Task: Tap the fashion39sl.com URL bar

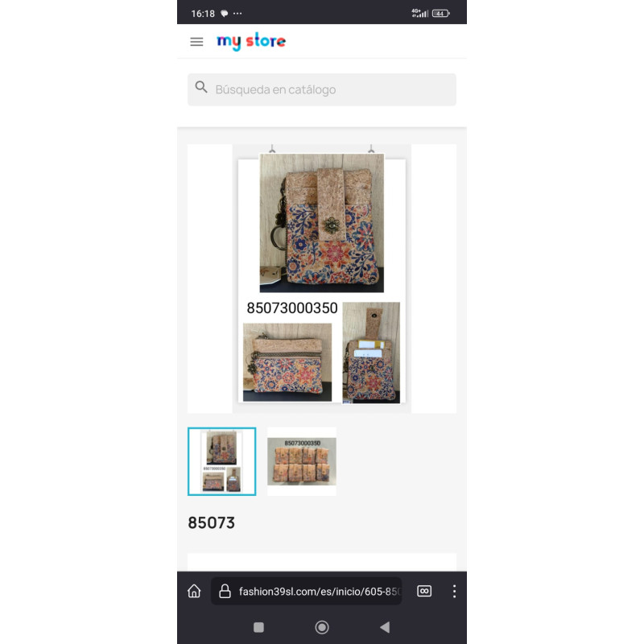Action: coord(306,592)
